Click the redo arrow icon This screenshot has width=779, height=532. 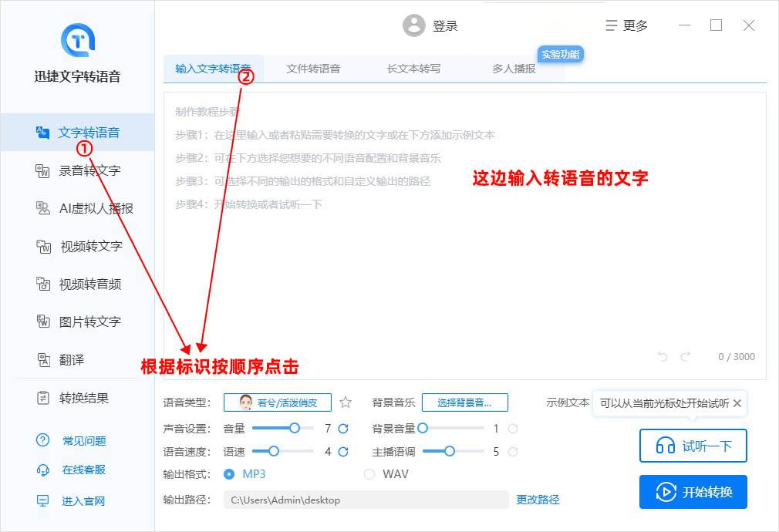pos(686,356)
